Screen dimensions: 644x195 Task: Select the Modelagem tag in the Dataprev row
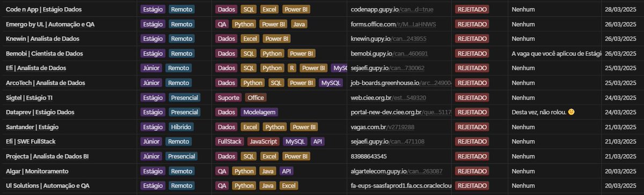[259, 112]
